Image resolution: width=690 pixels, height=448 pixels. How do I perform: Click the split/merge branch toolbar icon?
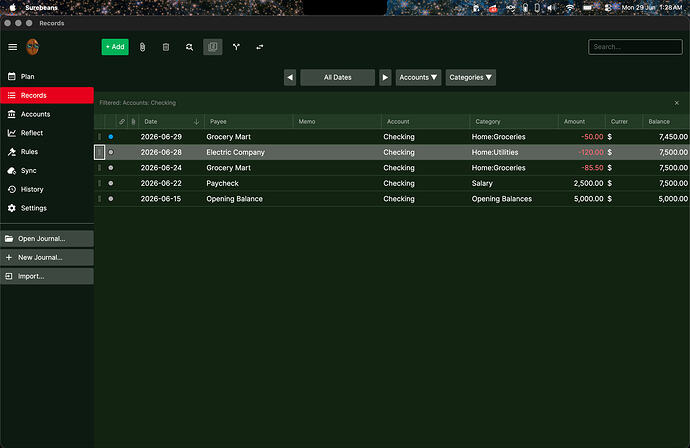point(236,47)
